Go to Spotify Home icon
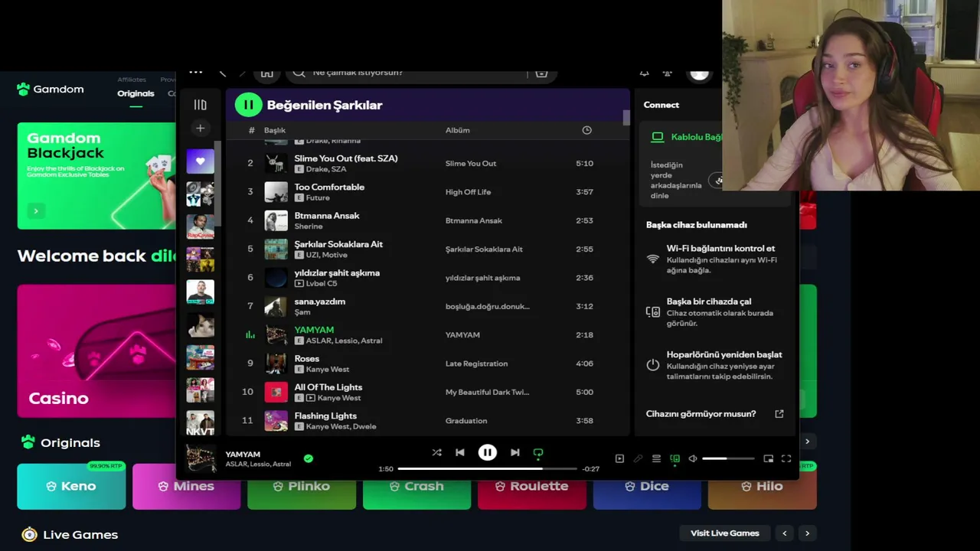 click(266, 73)
